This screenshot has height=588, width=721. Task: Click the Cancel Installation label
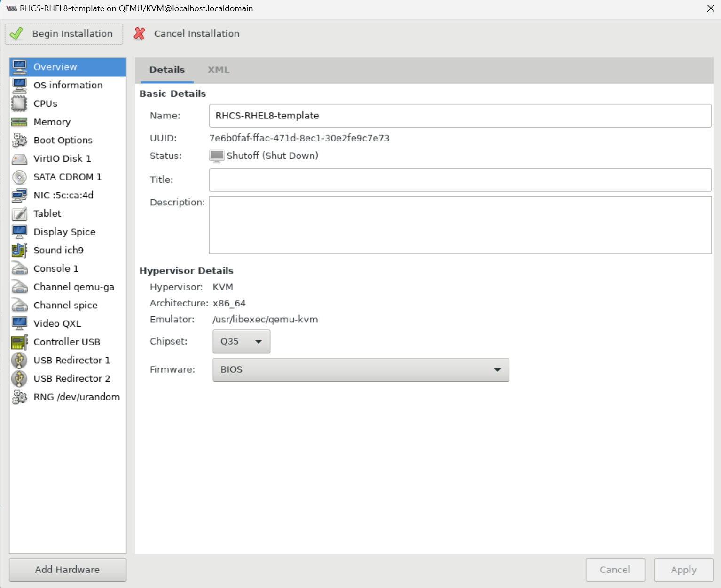(197, 34)
